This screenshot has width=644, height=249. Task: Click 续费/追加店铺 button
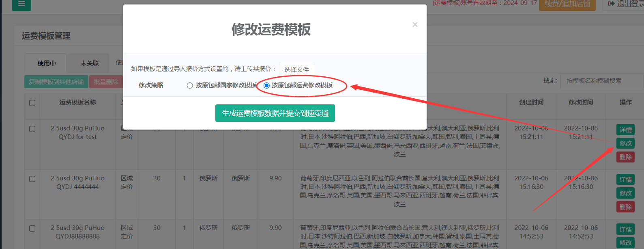coord(567,4)
